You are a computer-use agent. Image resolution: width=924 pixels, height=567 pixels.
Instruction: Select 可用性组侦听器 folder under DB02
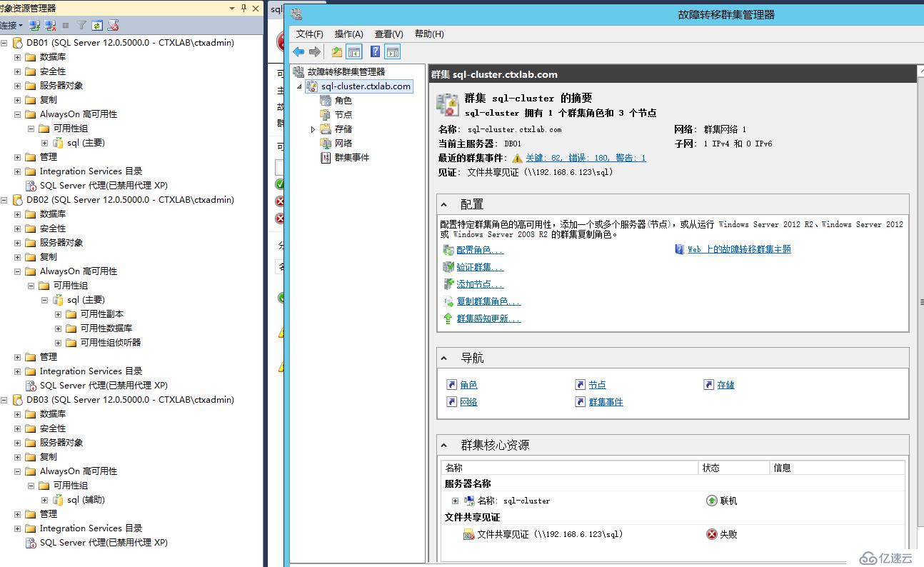point(111,342)
